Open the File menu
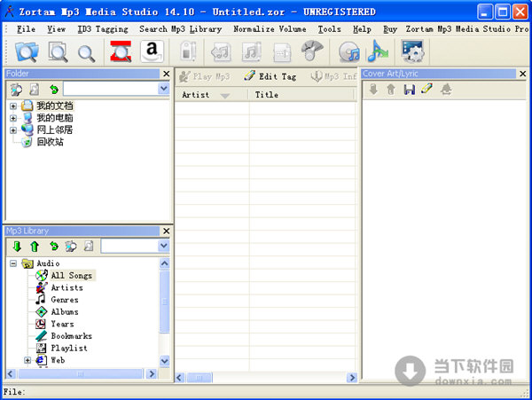This screenshot has height=400, width=532. tap(26, 29)
